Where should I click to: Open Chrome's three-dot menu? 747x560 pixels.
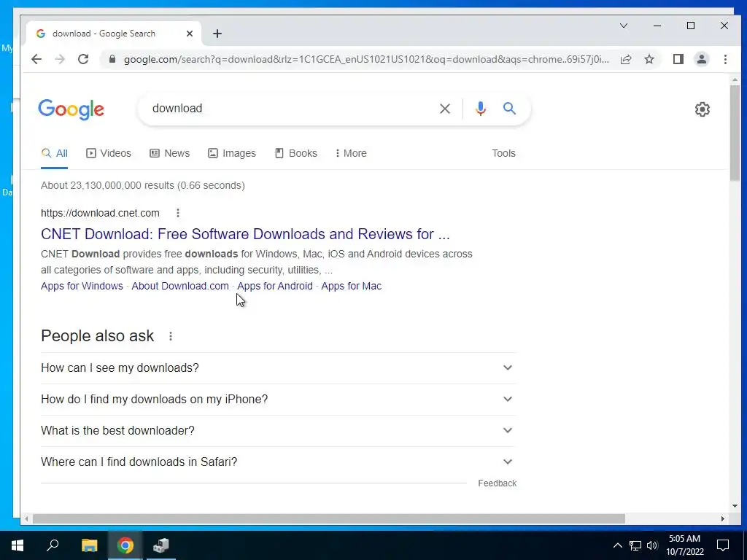725,59
